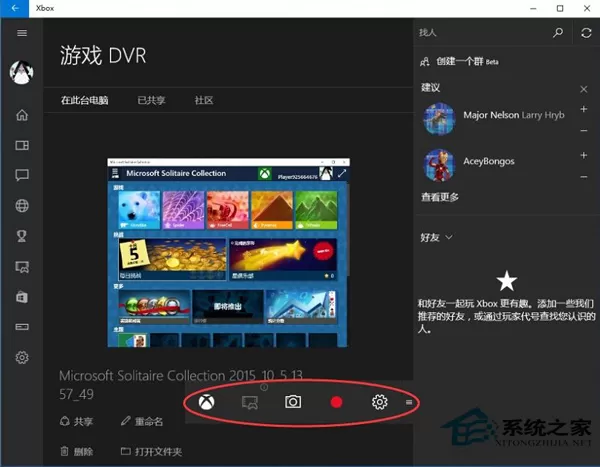Open the Solitaire Collection clip thumbnail

228,253
